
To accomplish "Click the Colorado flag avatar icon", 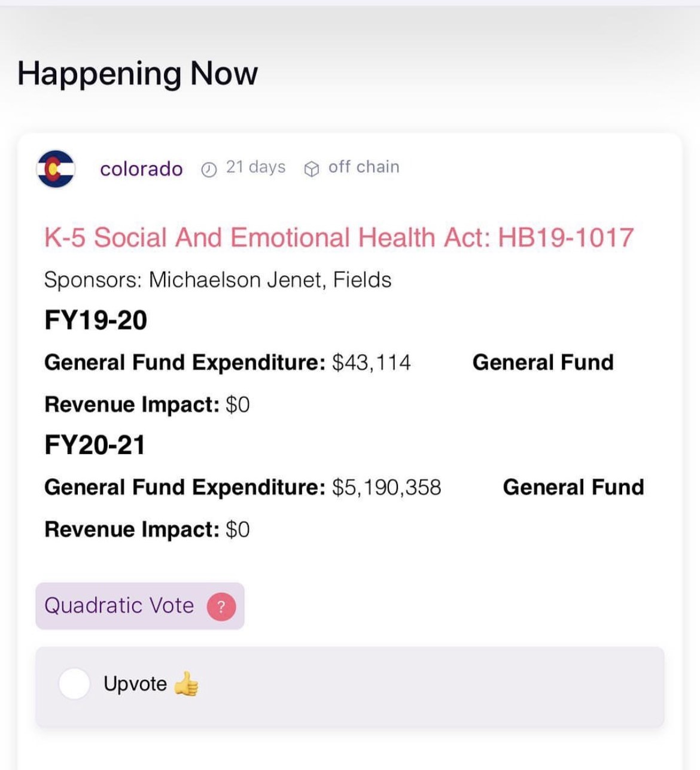I will point(56,169).
